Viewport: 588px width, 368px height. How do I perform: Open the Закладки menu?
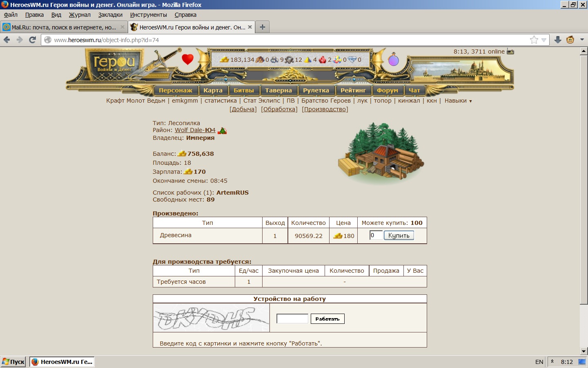[110, 15]
